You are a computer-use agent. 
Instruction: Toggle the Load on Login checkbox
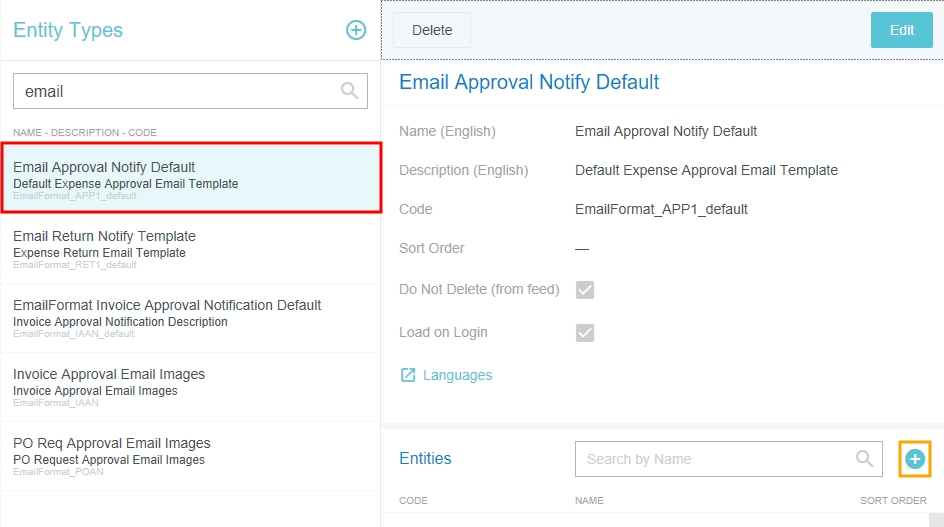(585, 333)
